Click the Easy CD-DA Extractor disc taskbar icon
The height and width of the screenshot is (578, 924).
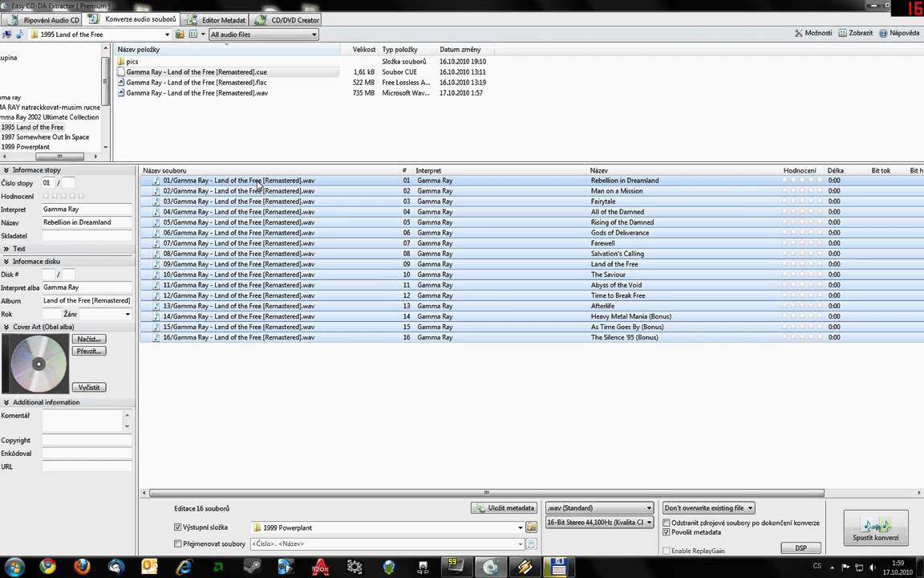click(490, 567)
